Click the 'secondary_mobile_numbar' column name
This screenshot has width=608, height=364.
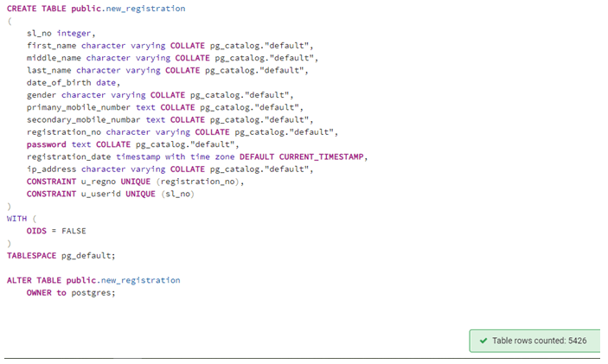click(x=84, y=120)
